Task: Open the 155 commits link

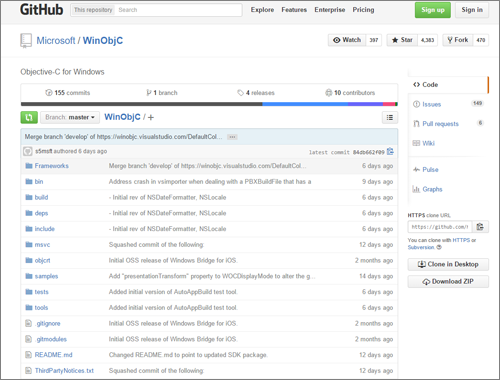Action: pyautogui.click(x=68, y=93)
